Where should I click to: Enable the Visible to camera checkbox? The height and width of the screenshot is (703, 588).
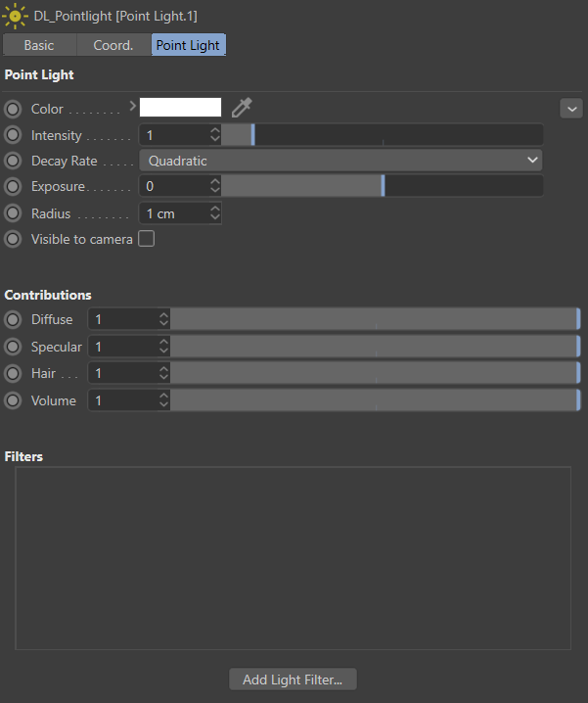point(147,239)
